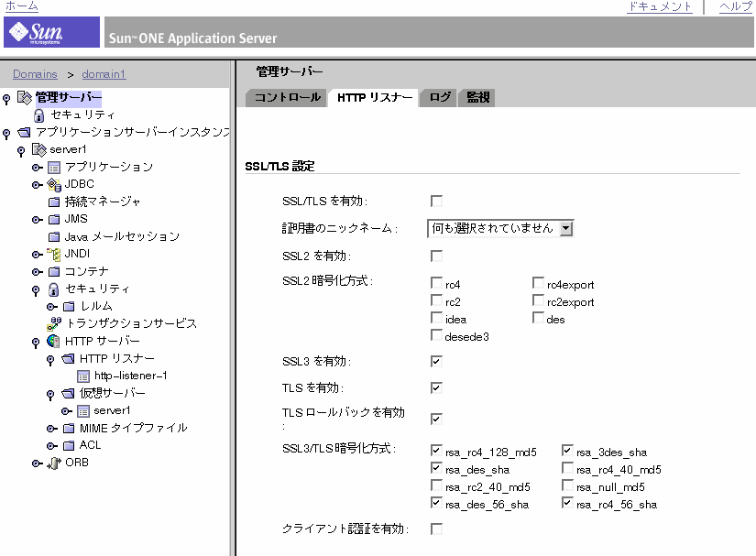Click the HTTP サーバー globe icon
Viewport: 756px width, 556px height.
(x=53, y=341)
